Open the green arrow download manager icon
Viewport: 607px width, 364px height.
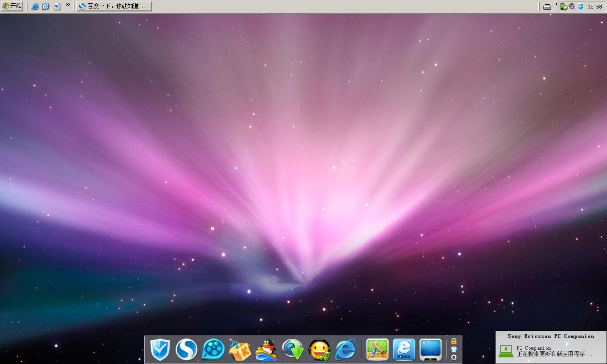pyautogui.click(x=293, y=350)
